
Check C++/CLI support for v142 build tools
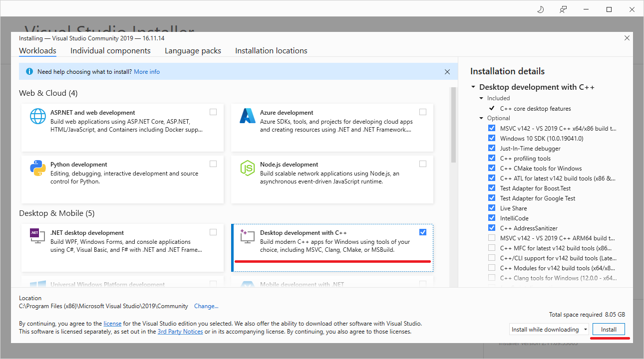pos(492,258)
